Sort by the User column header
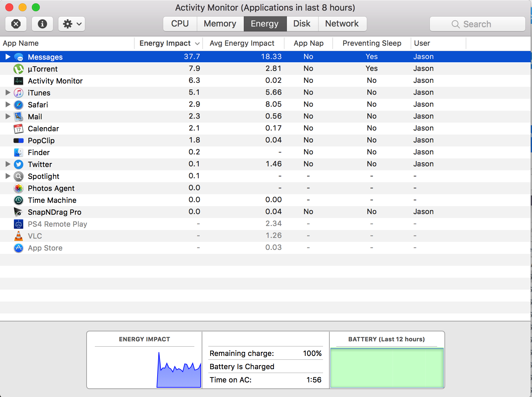The image size is (532, 397). [438, 43]
